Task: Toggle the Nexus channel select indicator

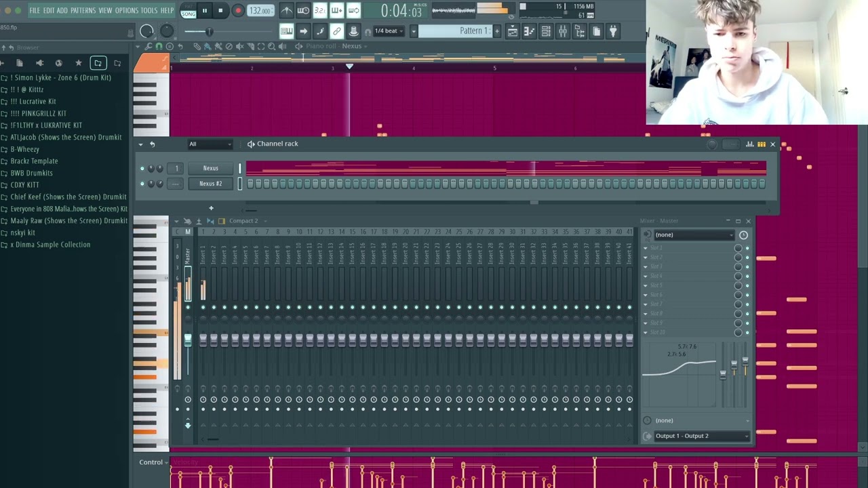Action: 239,168
